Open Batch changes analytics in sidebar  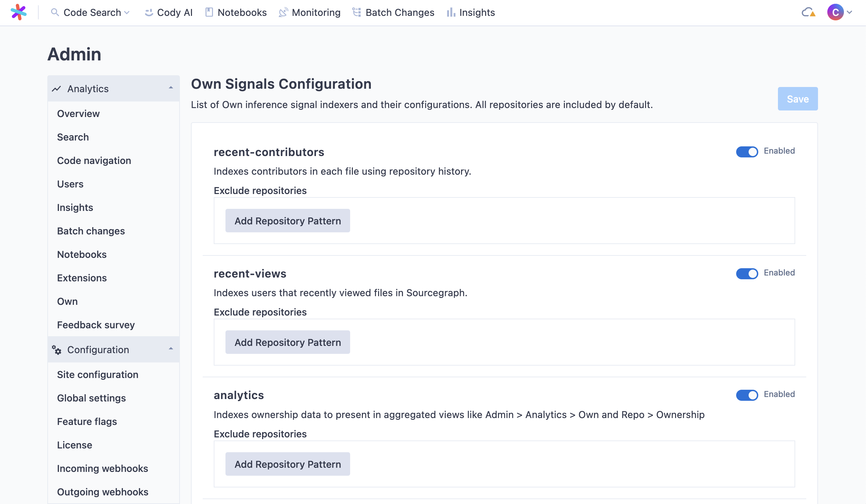pos(113,231)
